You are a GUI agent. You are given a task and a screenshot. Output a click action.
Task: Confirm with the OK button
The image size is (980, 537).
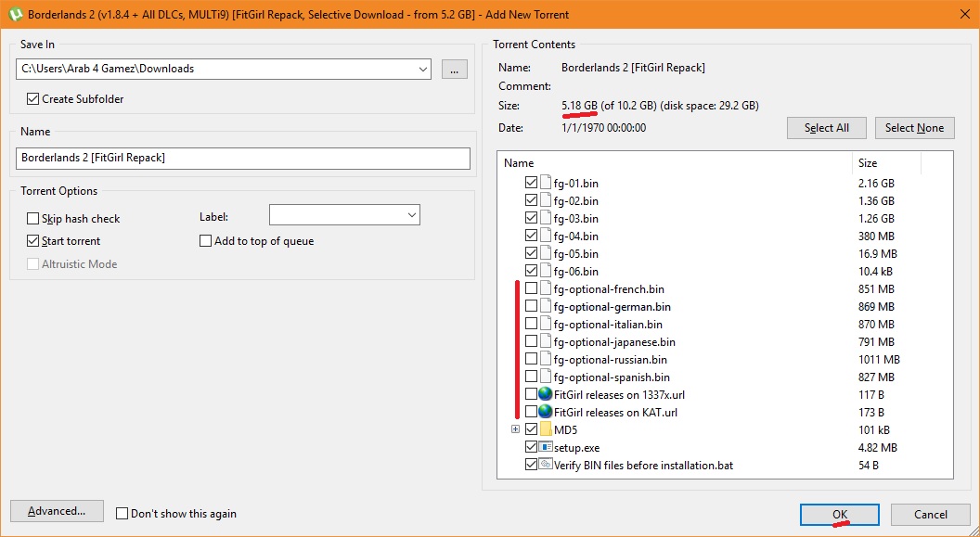[839, 515]
